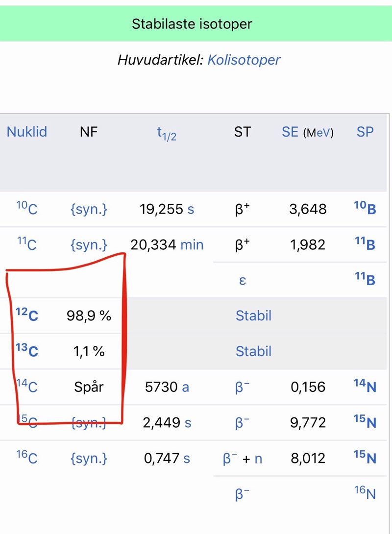Follow the 10C nuclide link
Screen dimensions: 392x534
[x=26, y=209]
